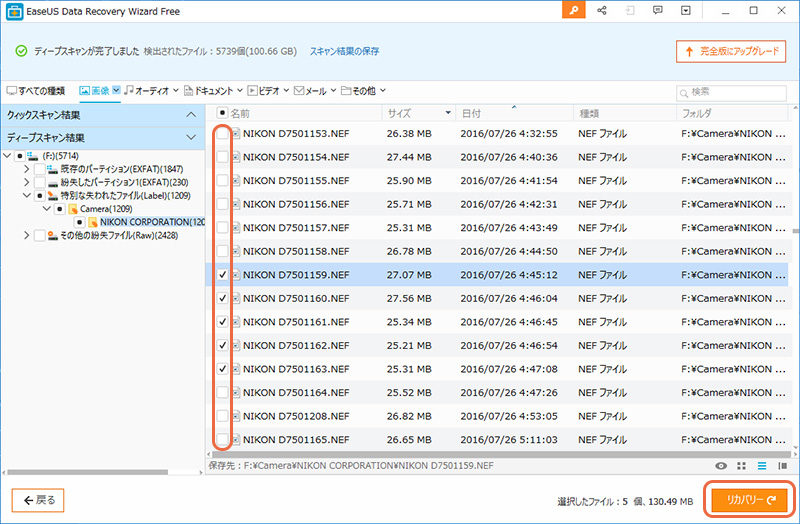Click the file list vertical scrollbar thumb
Viewport: 800px width, 524px height.
point(795,231)
